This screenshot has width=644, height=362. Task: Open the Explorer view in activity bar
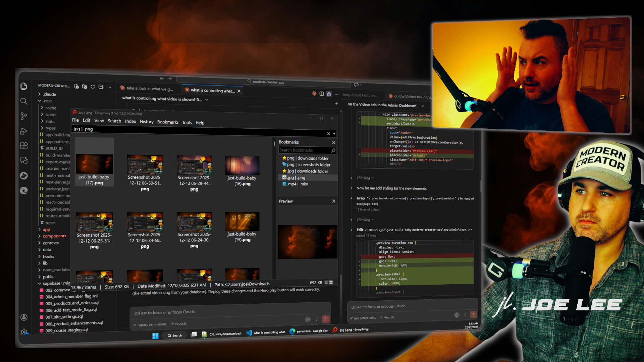(24, 86)
